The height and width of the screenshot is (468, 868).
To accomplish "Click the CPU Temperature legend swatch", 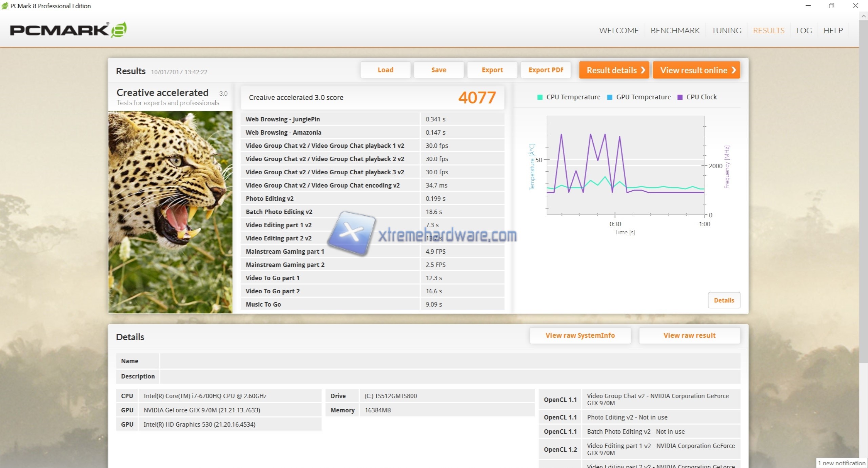I will coord(540,97).
